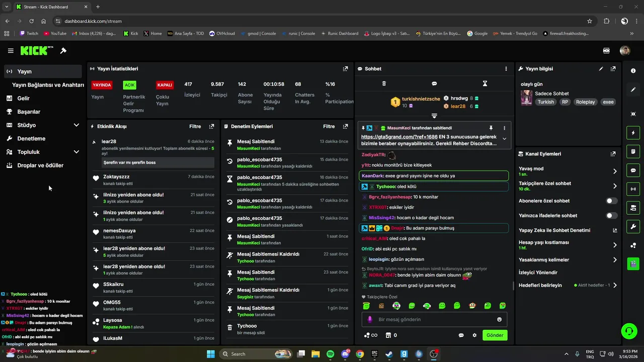Click the Gönder send button
The image size is (644, 362).
[495, 335]
